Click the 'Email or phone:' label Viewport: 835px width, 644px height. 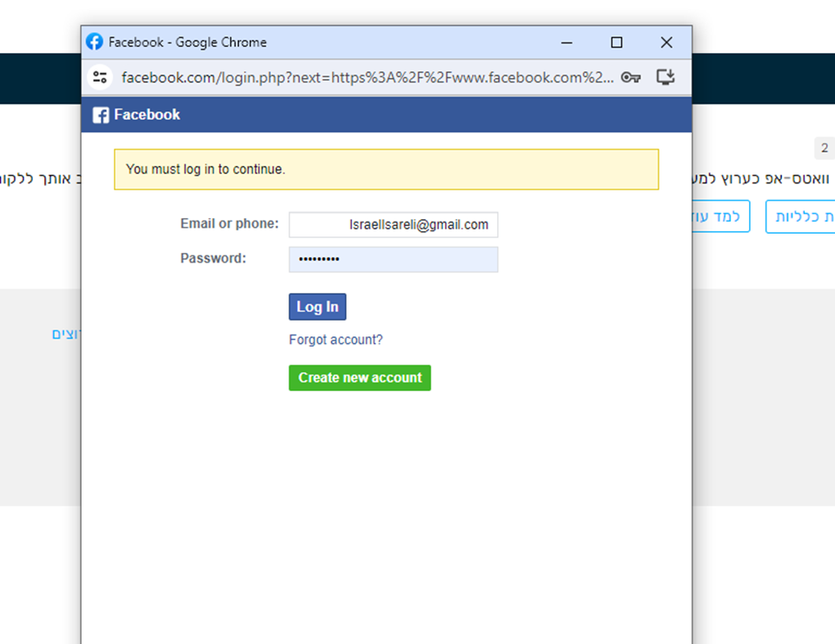coord(229,223)
